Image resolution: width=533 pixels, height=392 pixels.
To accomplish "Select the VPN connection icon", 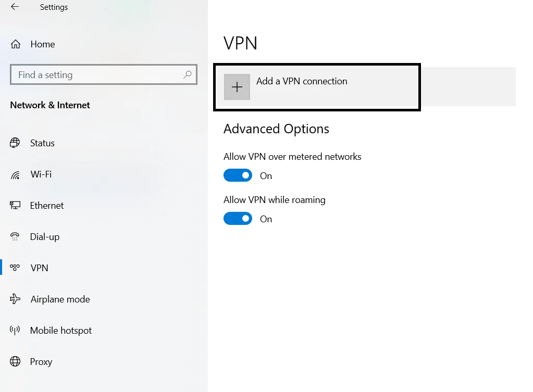I will pos(15,268).
